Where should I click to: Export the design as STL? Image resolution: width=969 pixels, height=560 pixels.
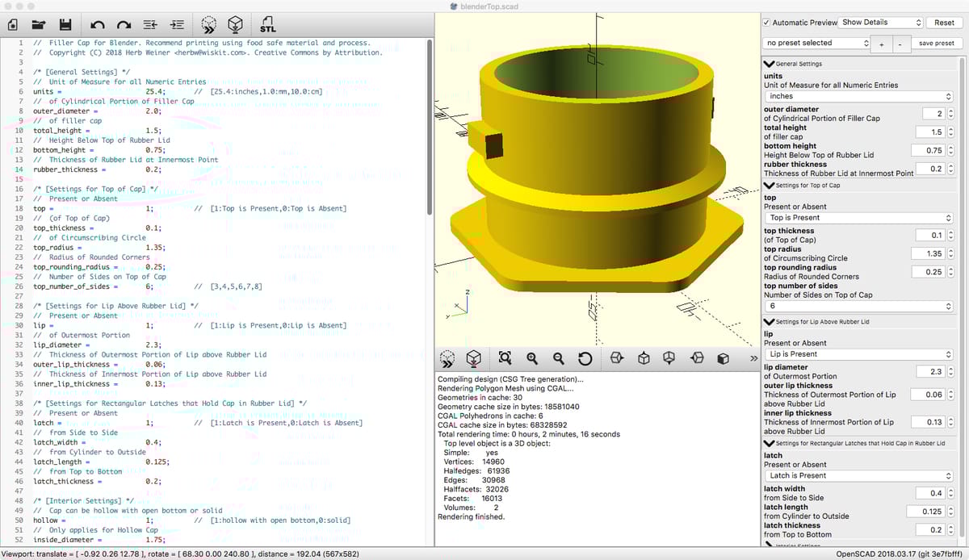pos(267,24)
